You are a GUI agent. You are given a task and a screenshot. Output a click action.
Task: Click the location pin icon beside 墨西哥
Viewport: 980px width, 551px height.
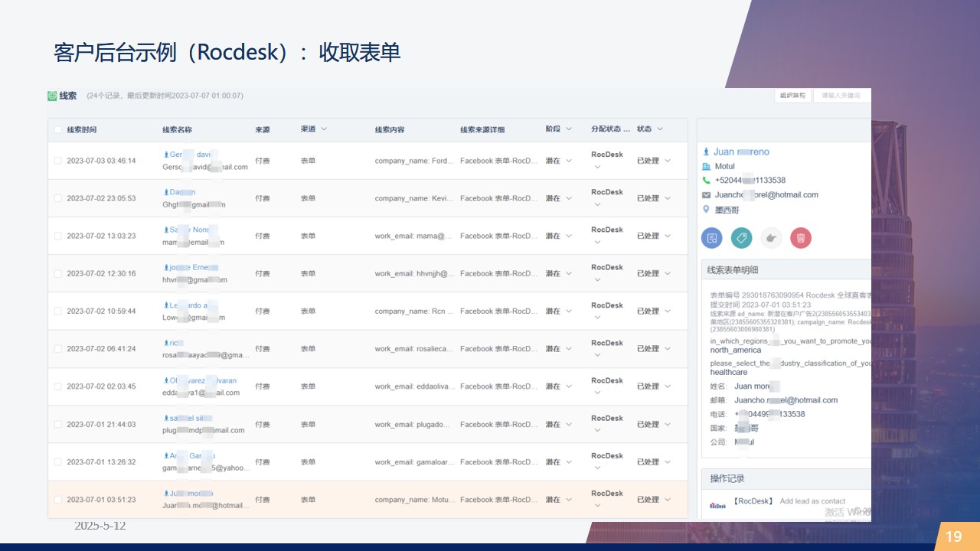706,209
